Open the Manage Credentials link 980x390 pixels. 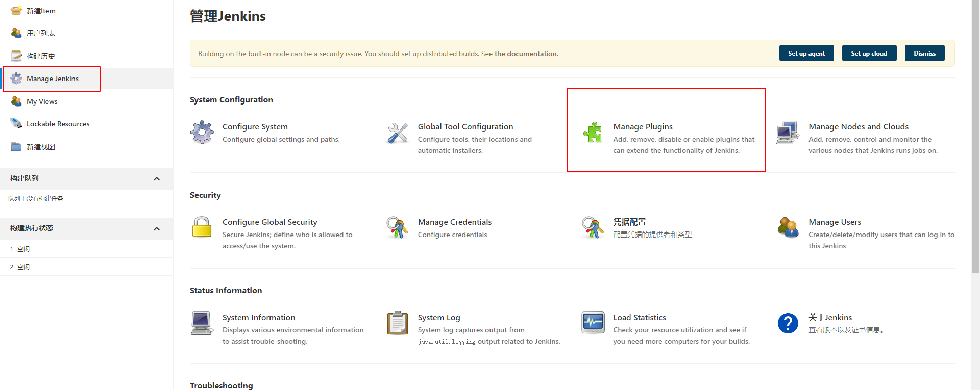click(455, 222)
